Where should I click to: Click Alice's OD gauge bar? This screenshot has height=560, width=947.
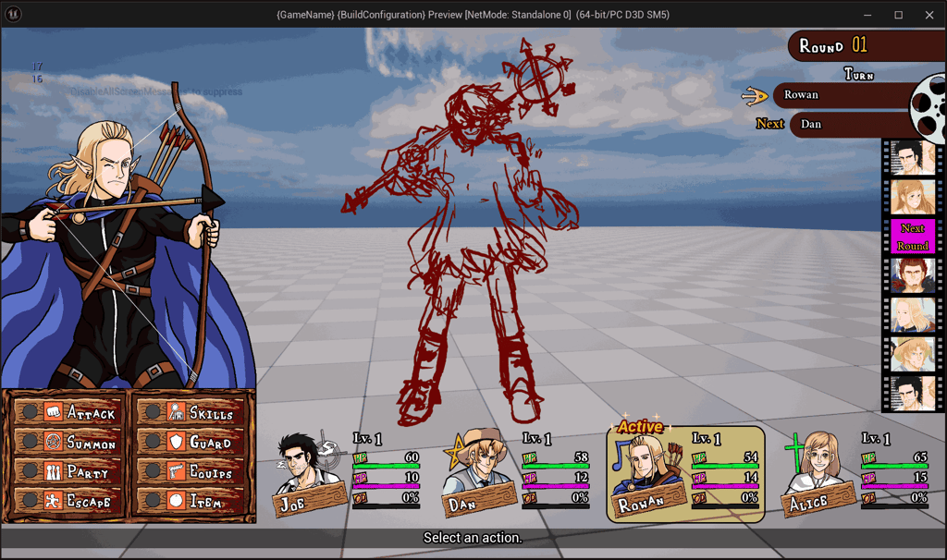tap(895, 506)
